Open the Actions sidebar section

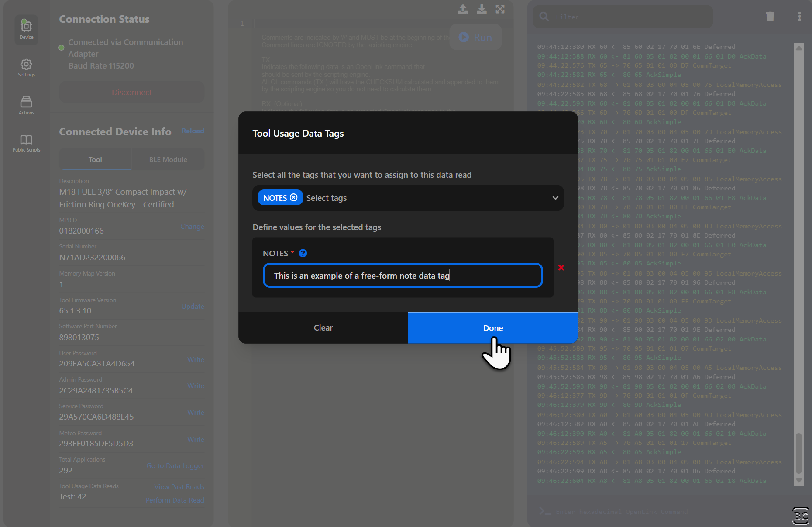(26, 105)
